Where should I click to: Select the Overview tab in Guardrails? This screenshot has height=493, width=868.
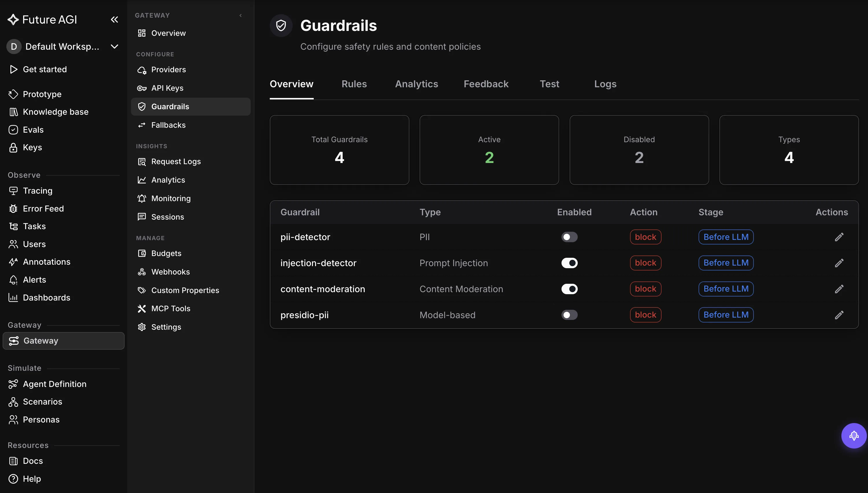click(x=291, y=84)
